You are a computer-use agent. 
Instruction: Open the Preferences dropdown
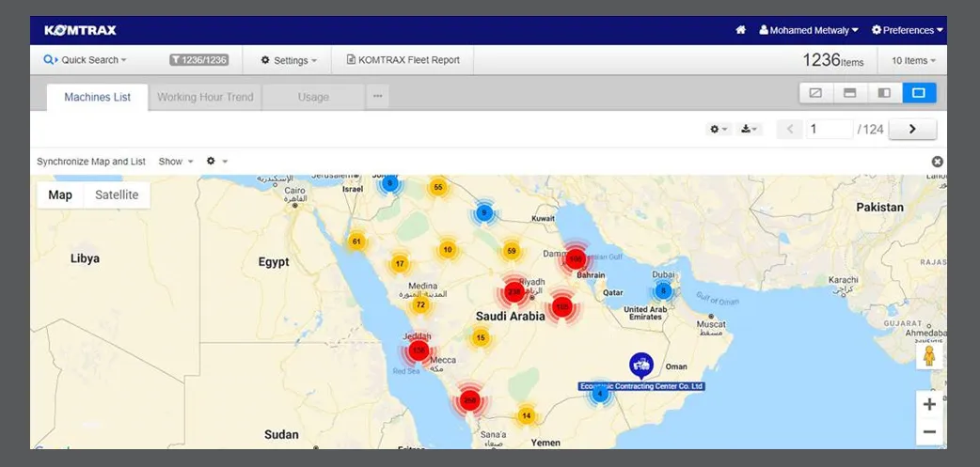click(908, 30)
